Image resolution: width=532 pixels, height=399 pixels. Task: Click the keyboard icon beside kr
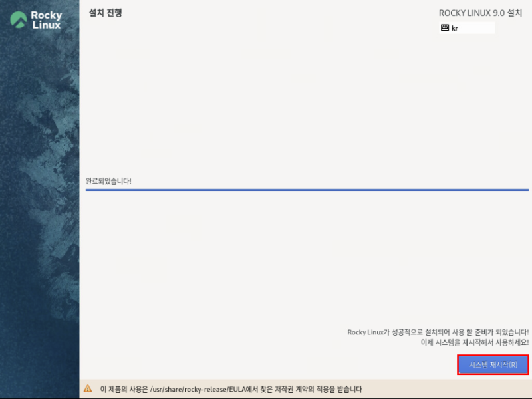[x=445, y=28]
